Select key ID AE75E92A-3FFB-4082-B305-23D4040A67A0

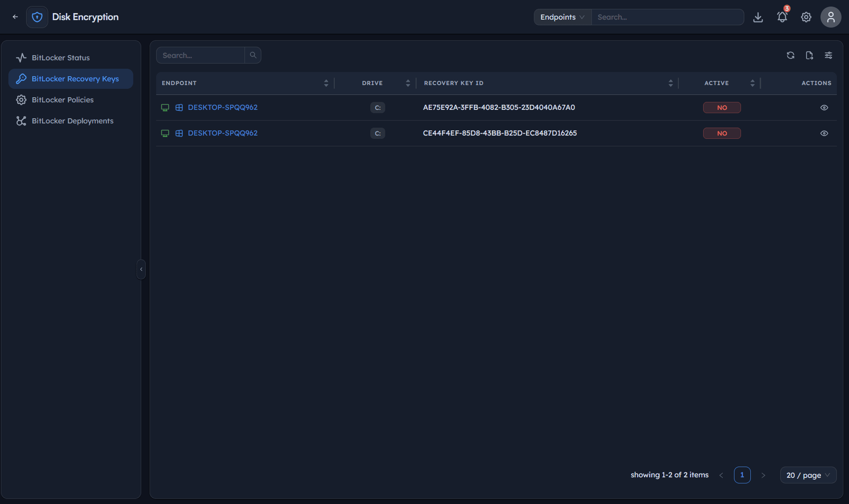[499, 108]
